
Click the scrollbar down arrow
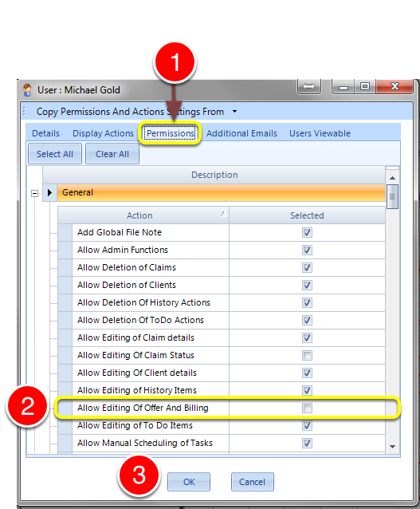[x=392, y=447]
